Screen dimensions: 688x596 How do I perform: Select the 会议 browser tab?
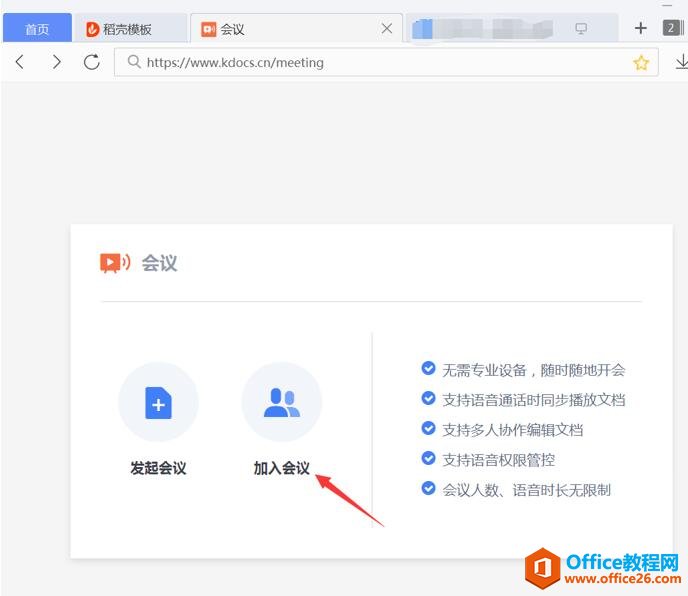click(x=296, y=29)
